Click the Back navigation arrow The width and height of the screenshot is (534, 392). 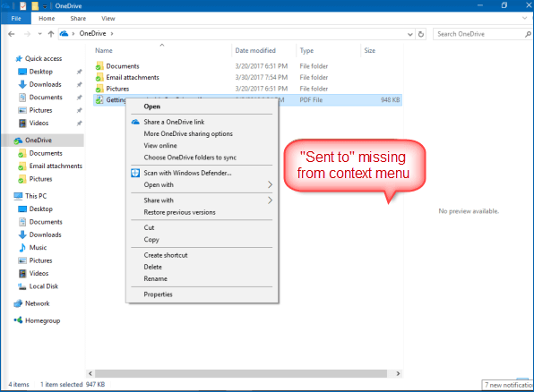pyautogui.click(x=12, y=34)
